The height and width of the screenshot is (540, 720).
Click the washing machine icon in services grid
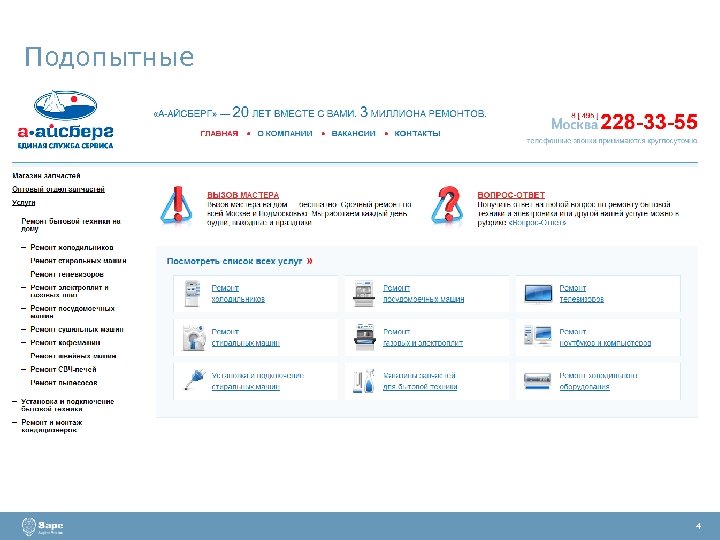tap(194, 338)
